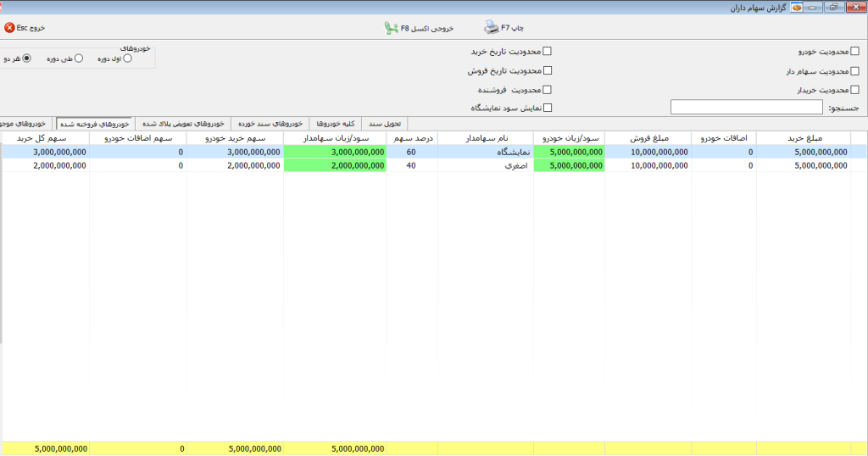Sort by درصد سهم column header
Viewport: 868px width, 456px height.
[413, 138]
